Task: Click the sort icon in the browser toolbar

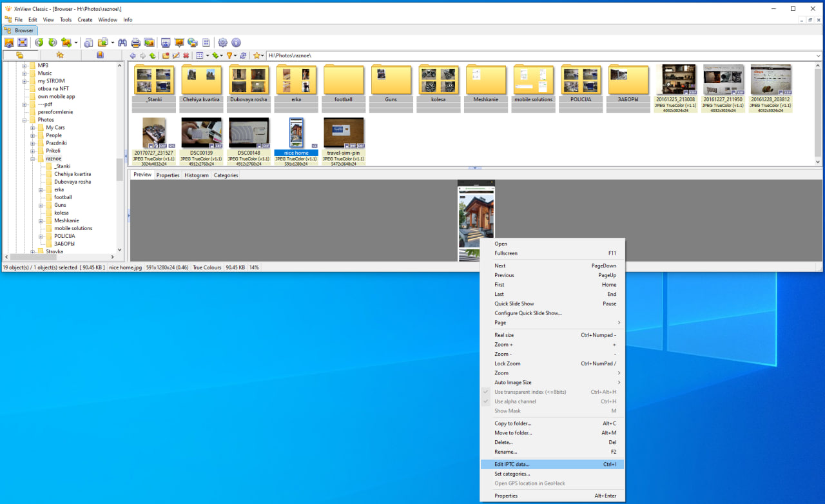Action: click(215, 55)
